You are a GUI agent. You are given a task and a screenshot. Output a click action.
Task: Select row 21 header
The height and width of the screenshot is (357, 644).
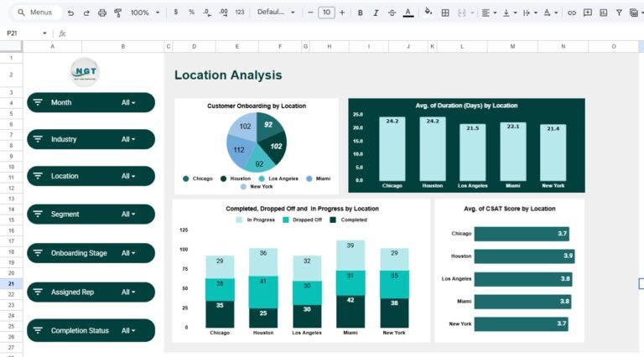coord(11,283)
